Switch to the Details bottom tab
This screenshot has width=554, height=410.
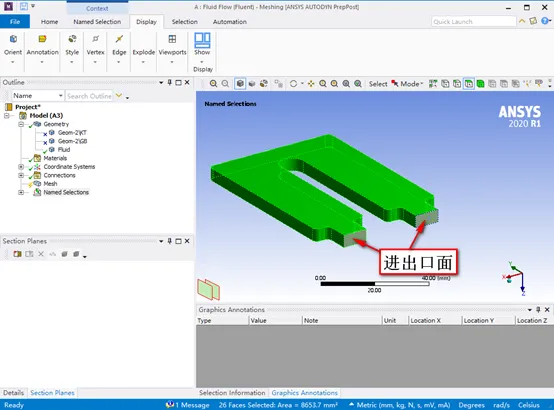[13, 393]
